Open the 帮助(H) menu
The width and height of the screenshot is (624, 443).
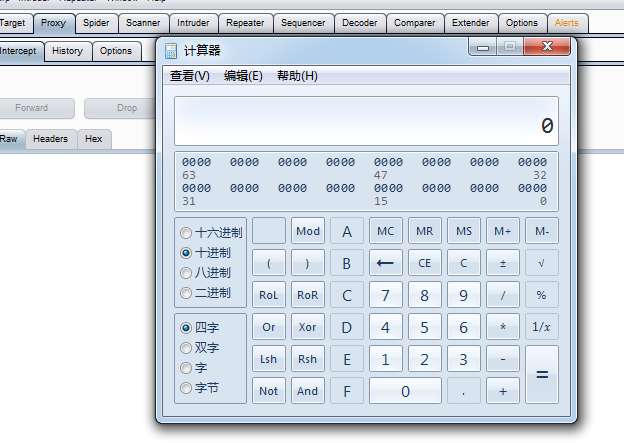[297, 76]
